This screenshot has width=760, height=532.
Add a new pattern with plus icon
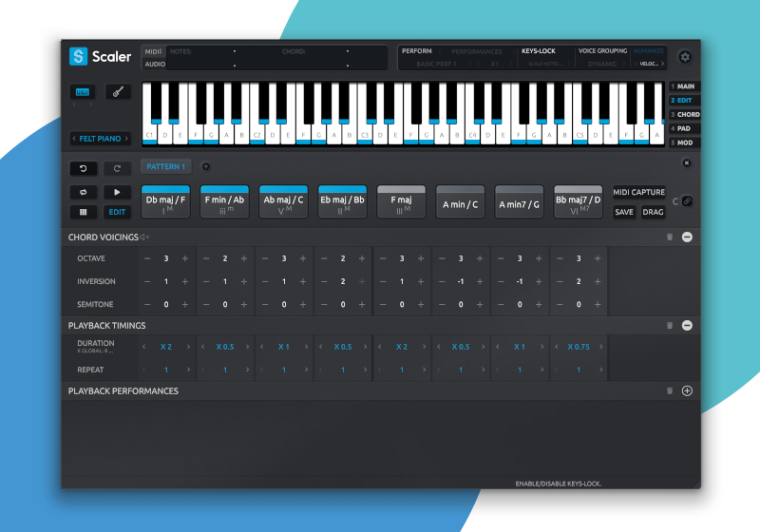coord(205,166)
